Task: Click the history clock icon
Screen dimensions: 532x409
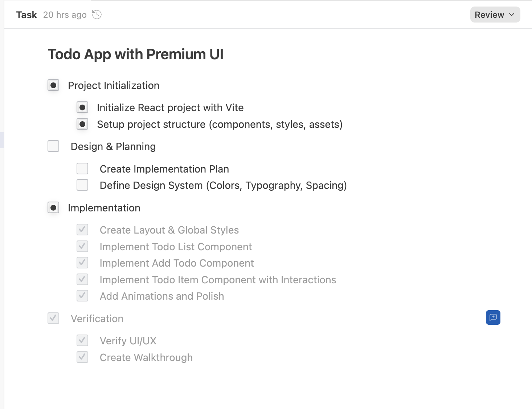Action: [97, 15]
